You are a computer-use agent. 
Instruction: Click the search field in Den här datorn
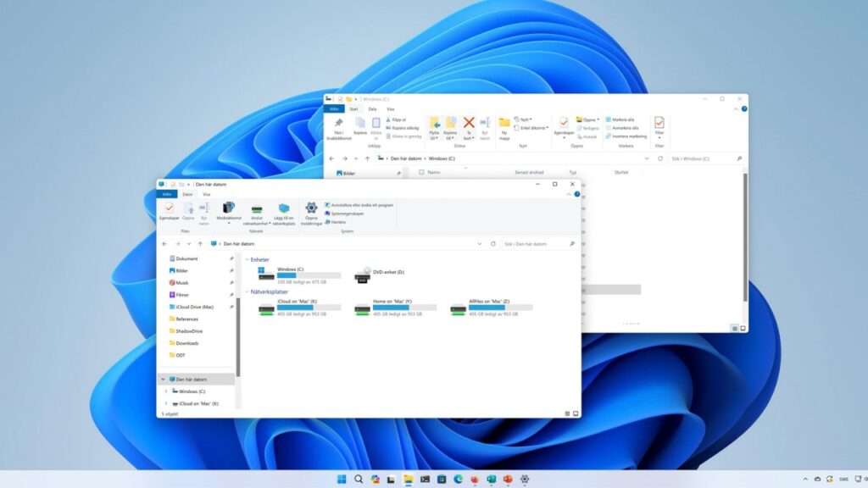pos(538,243)
